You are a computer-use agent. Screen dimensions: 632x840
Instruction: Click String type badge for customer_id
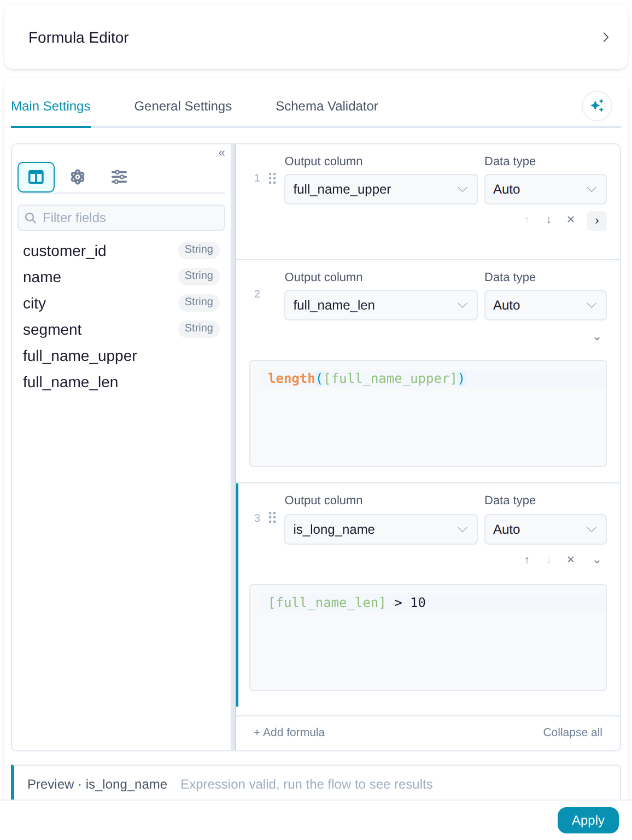click(199, 250)
